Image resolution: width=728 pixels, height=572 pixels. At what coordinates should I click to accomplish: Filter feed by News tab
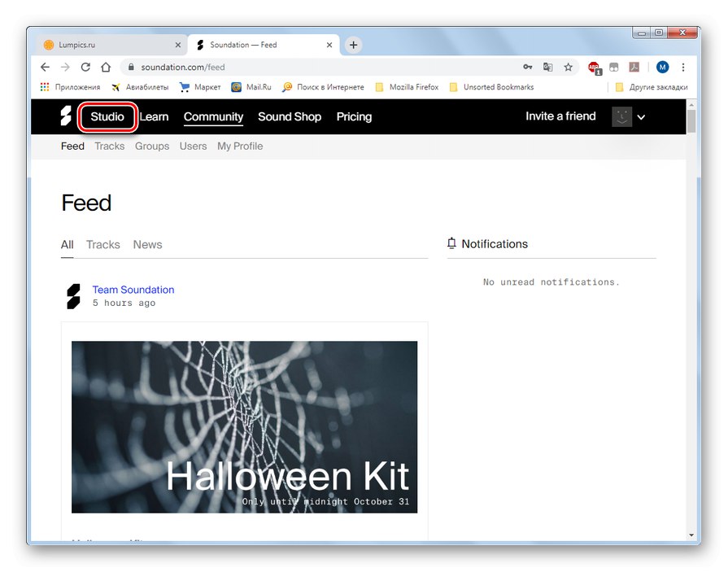(x=148, y=245)
